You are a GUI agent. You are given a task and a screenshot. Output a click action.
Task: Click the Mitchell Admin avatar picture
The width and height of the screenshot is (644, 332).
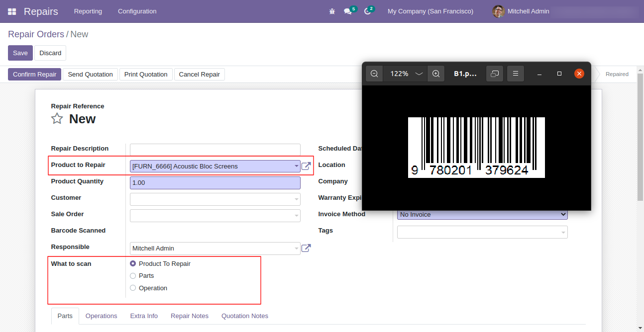[498, 11]
